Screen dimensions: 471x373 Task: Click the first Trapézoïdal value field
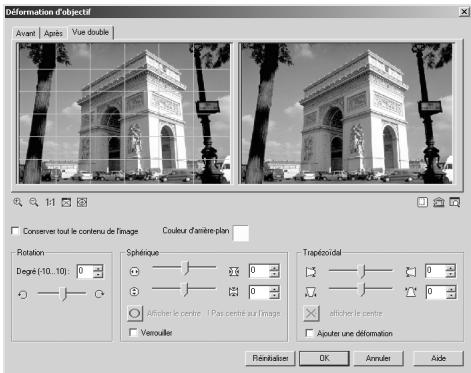click(435, 271)
